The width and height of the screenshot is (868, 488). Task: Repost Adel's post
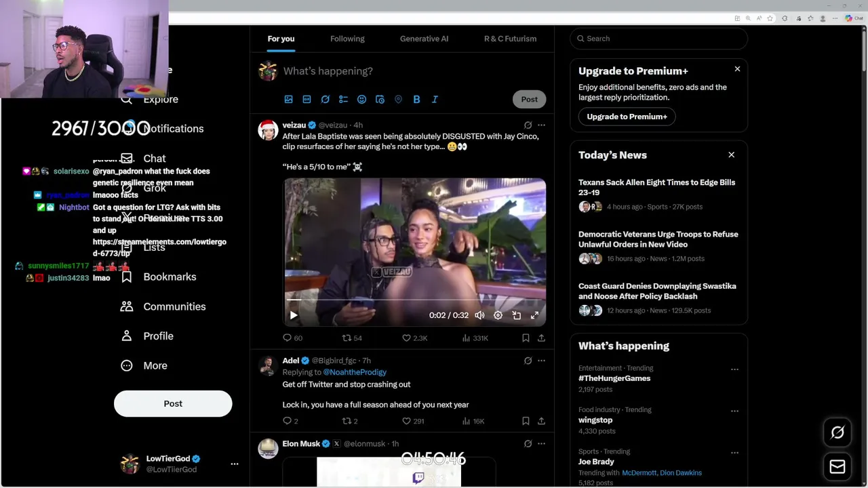(x=350, y=421)
